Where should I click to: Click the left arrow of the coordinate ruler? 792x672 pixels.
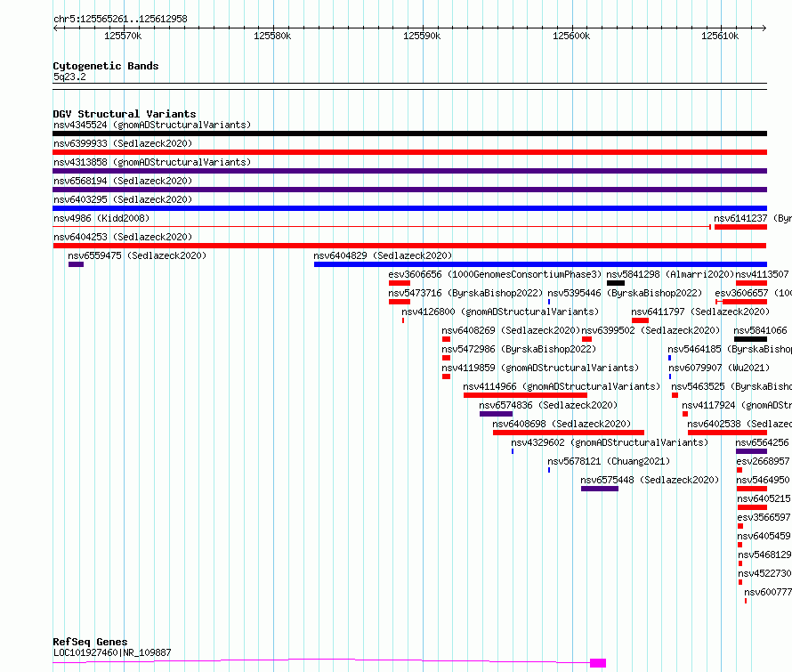(x=55, y=28)
